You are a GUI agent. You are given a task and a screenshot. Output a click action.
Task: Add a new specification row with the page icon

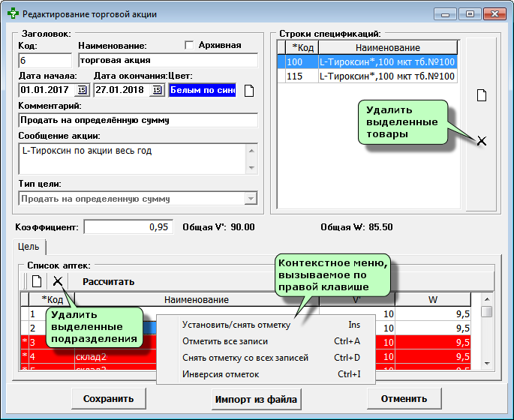pos(482,95)
